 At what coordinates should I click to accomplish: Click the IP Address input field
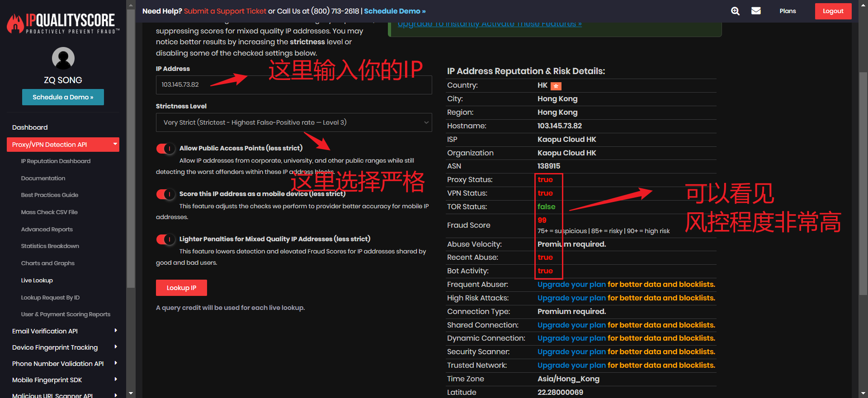(294, 85)
